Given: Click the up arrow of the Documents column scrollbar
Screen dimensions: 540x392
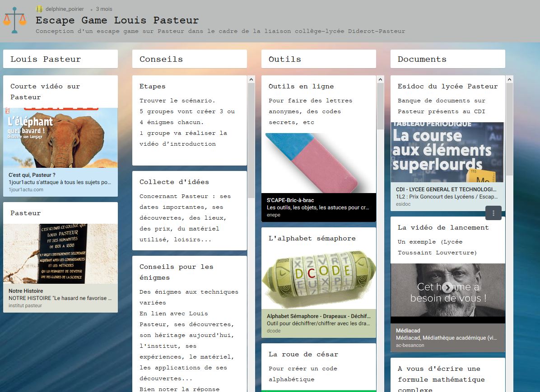Looking at the screenshot, I should 509,79.
